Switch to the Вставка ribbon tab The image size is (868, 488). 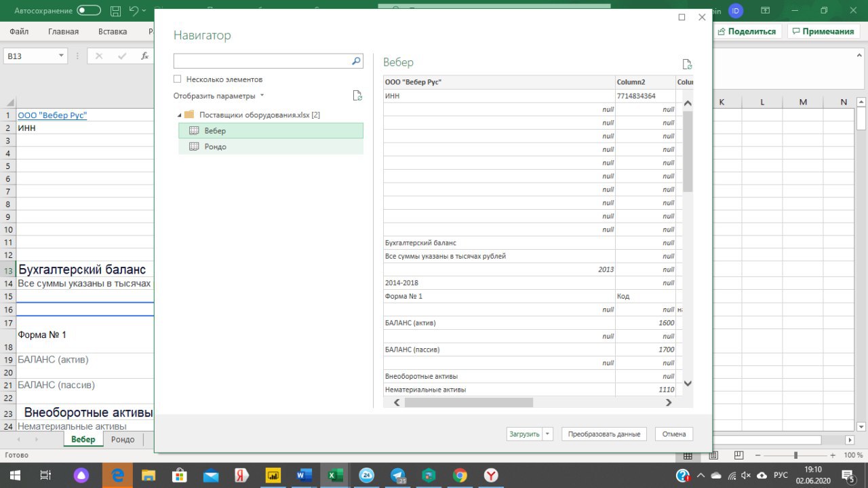click(113, 31)
